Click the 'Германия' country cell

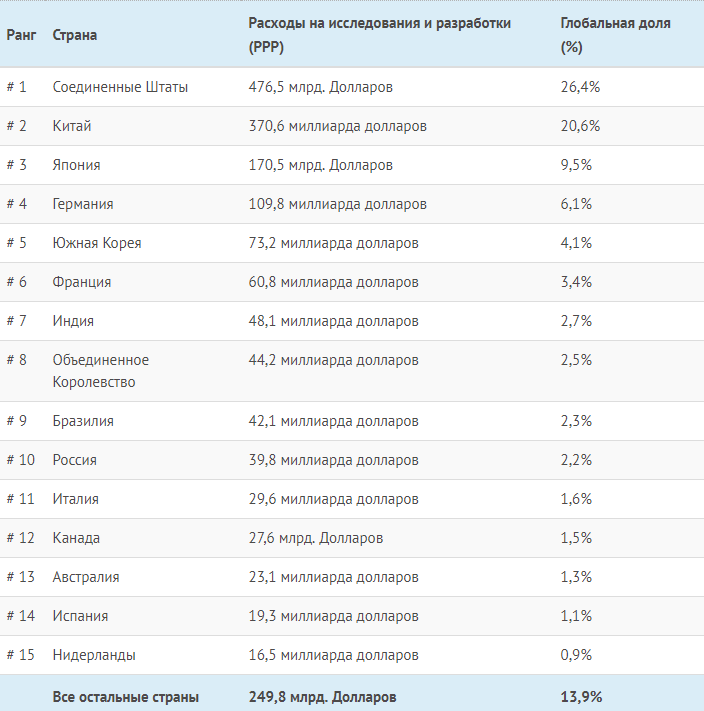[x=83, y=204]
